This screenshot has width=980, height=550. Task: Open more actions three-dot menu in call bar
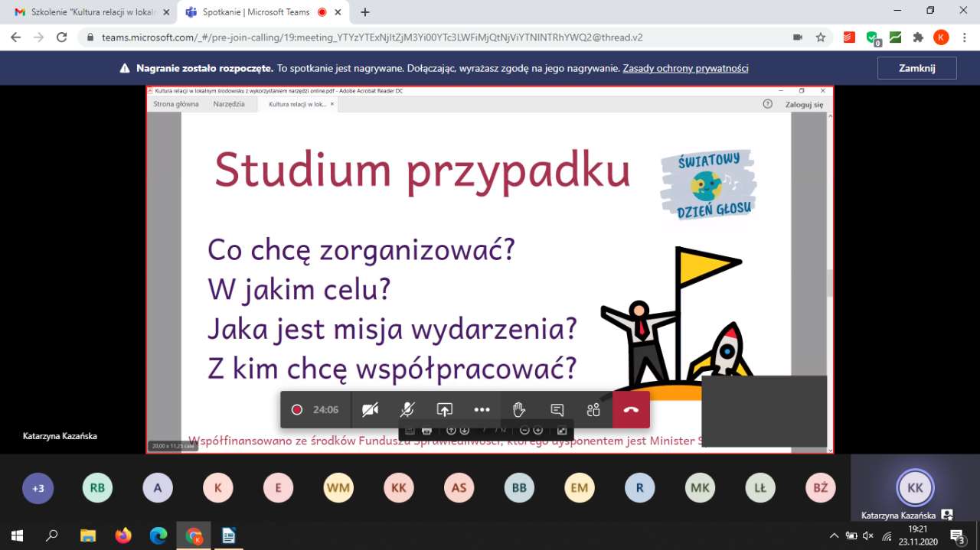click(x=482, y=410)
